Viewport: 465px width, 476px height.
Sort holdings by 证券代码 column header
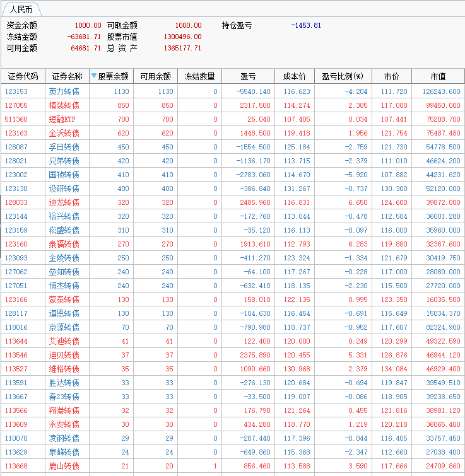point(23,76)
